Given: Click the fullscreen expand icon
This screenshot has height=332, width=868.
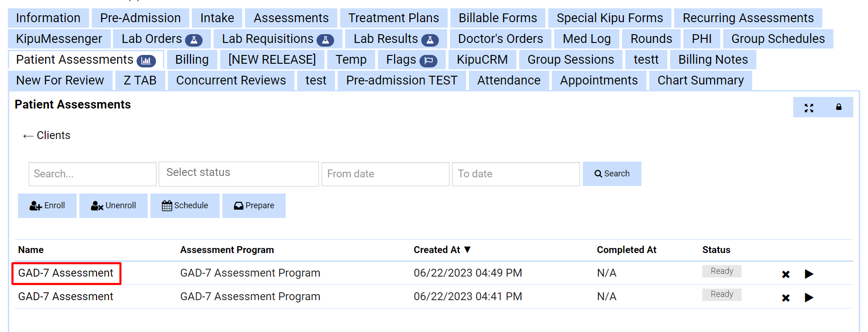Looking at the screenshot, I should click(808, 108).
